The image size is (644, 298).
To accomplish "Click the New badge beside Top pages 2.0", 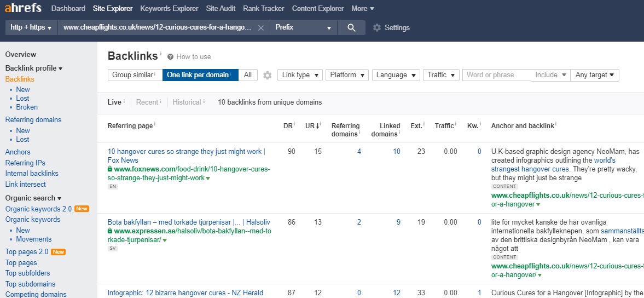I will (59, 252).
